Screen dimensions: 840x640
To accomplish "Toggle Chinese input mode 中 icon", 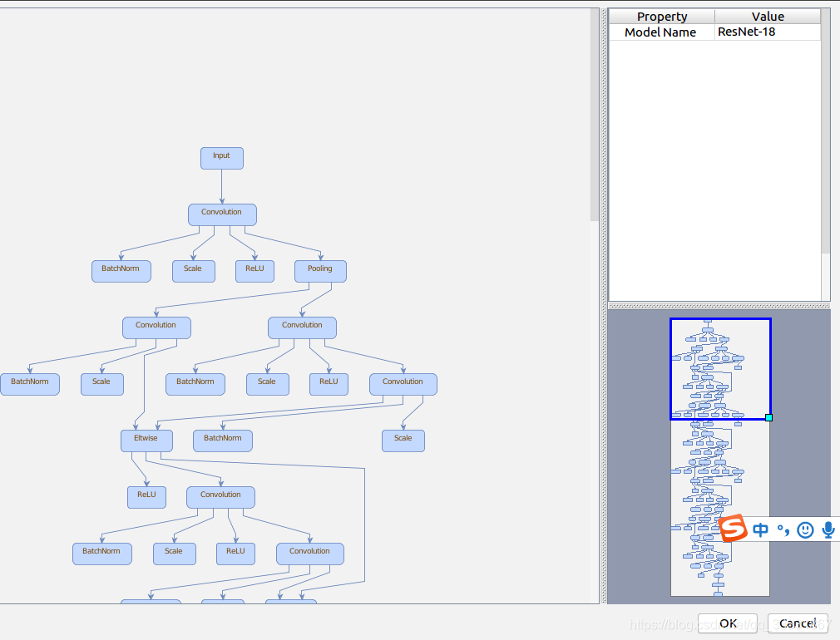I will point(760,530).
